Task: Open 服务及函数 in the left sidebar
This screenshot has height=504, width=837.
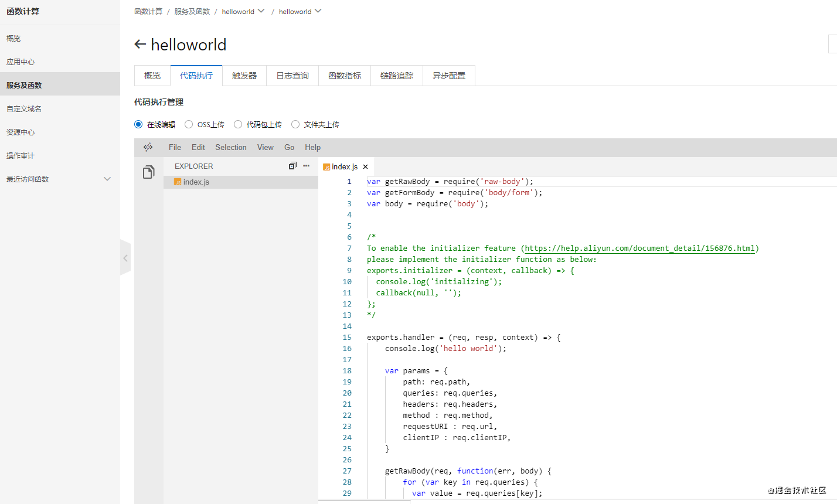Action: pyautogui.click(x=60, y=85)
